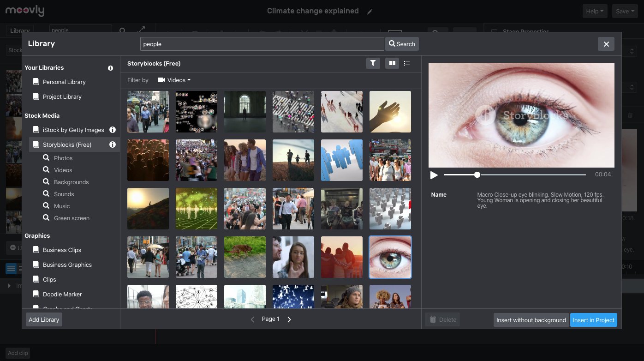Open the Videos filter dropdown

click(174, 80)
